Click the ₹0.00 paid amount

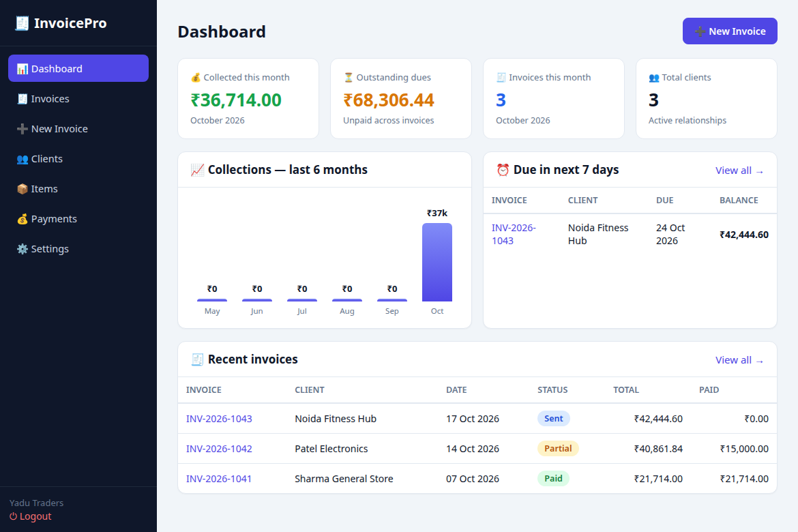coord(756,419)
